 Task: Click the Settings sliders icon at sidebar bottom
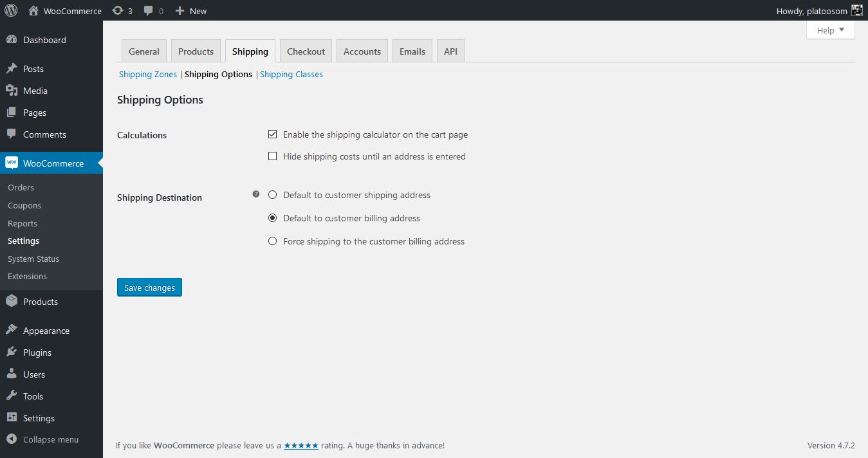pyautogui.click(x=12, y=418)
